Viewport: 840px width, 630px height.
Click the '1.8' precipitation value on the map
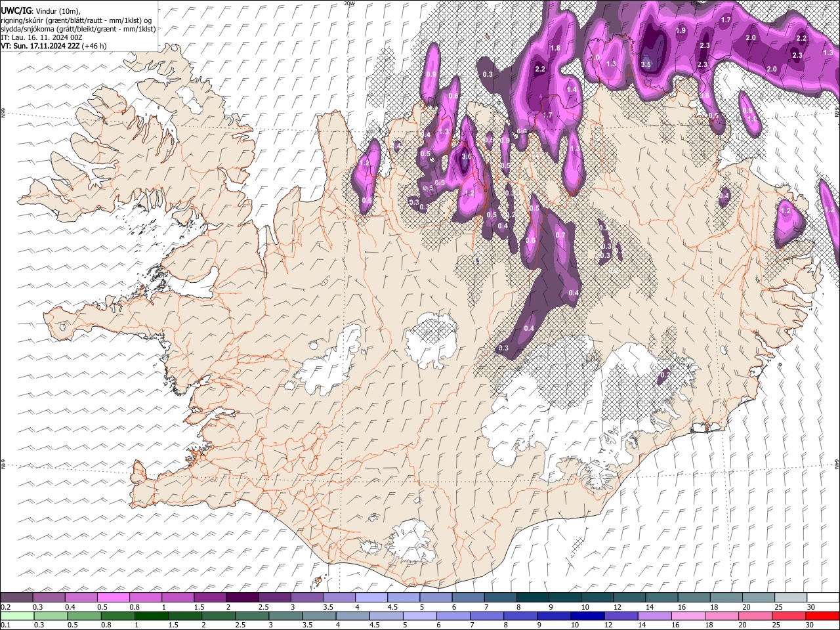click(x=555, y=48)
